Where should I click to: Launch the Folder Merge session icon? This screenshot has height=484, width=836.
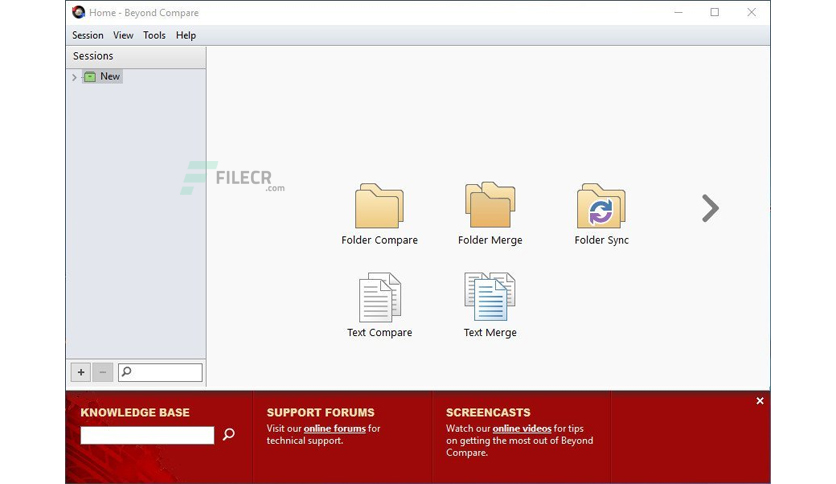click(490, 205)
